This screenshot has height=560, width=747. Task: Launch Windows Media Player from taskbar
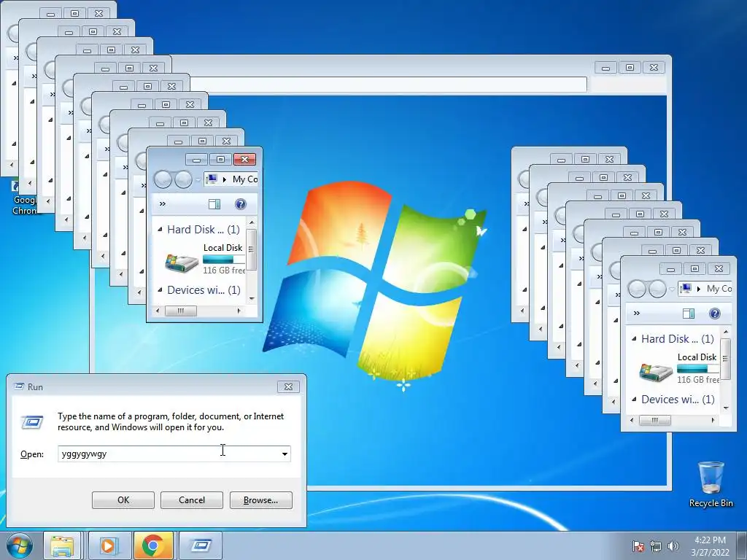tap(108, 545)
